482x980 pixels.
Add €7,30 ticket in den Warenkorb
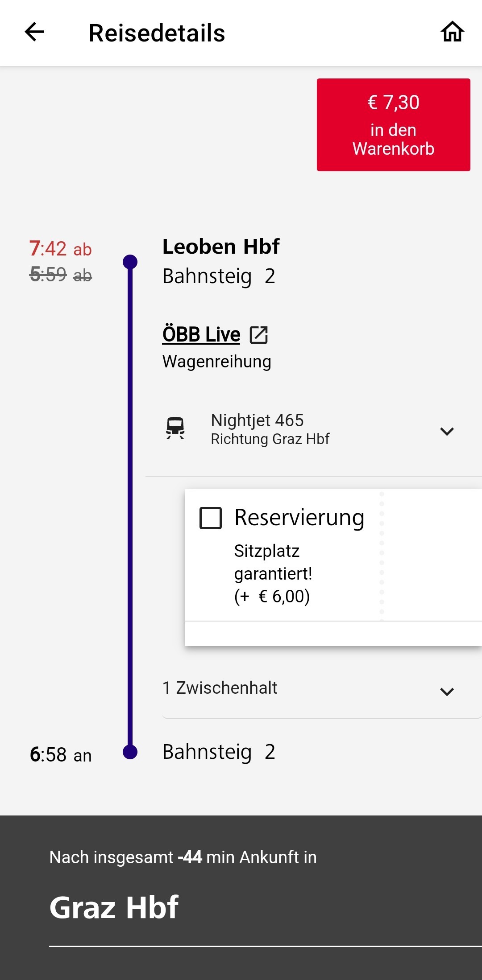click(x=394, y=125)
